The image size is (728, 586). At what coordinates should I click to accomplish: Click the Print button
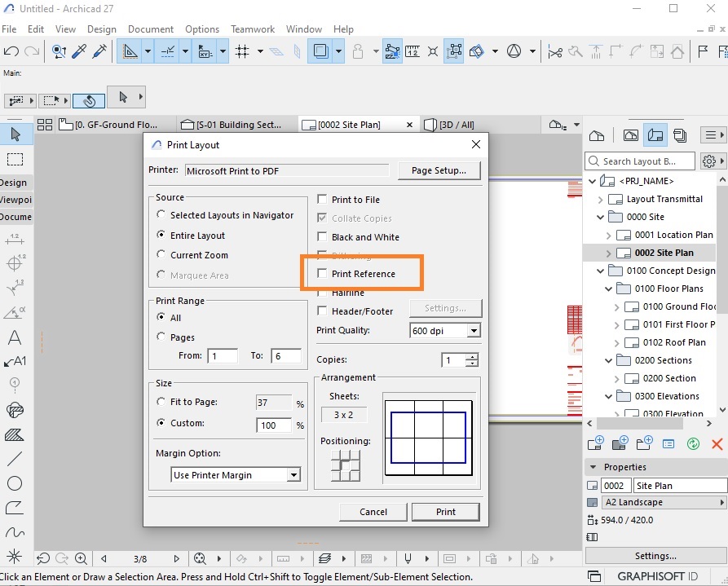(x=446, y=512)
